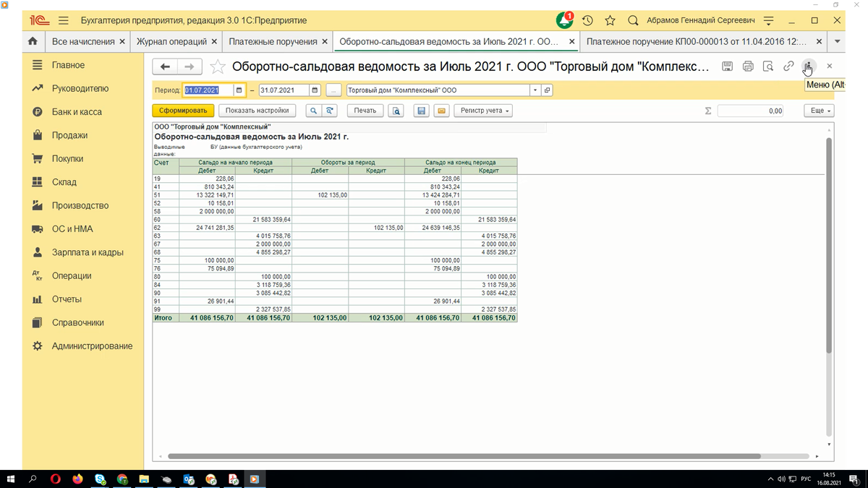Viewport: 868px width, 488px height.
Task: Select cell 13 322 149,71 for account 51
Action: 206,195
